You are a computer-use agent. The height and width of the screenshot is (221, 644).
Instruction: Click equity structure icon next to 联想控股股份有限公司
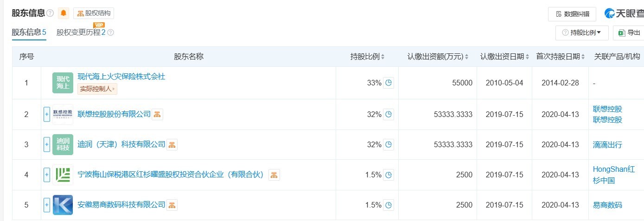pyautogui.click(x=157, y=115)
